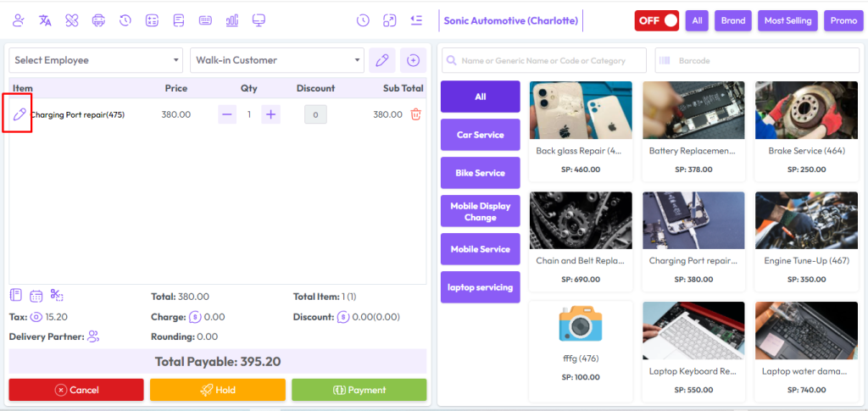Viewport: 868px width, 411px height.
Task: Open the notebook icon below the cart
Action: (x=16, y=295)
